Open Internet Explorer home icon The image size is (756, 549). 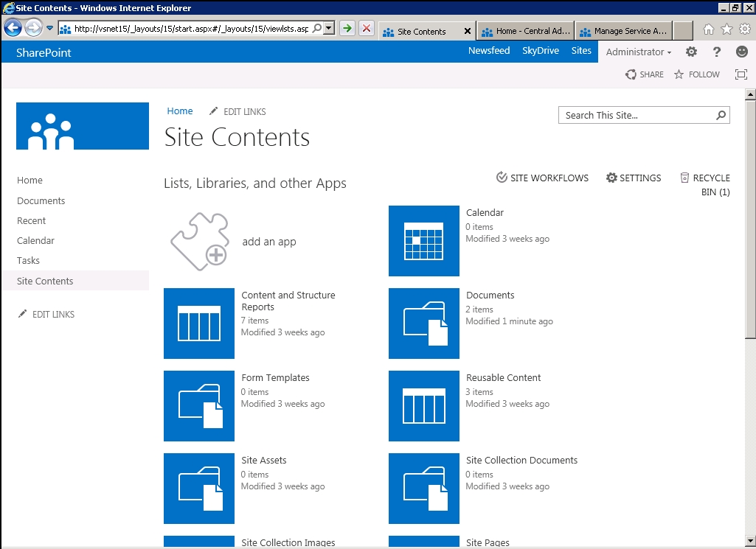[x=708, y=29]
